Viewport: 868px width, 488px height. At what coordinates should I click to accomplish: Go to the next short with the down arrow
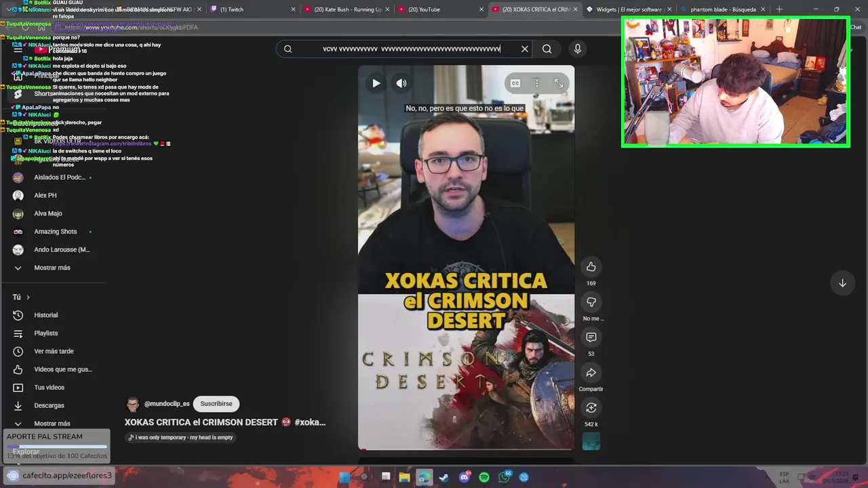[x=842, y=283]
